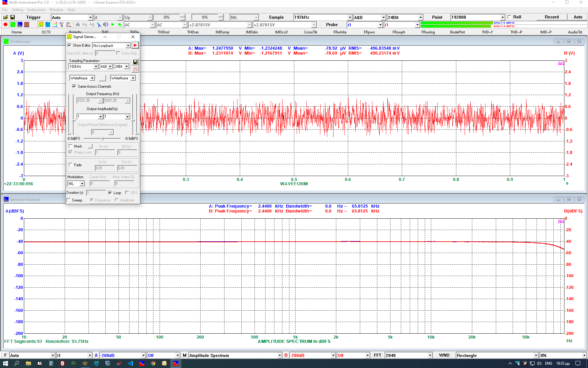Viewport: 588px width, 368px height.
Task: Uncheck the Show Editor checkbox
Action: [x=70, y=45]
